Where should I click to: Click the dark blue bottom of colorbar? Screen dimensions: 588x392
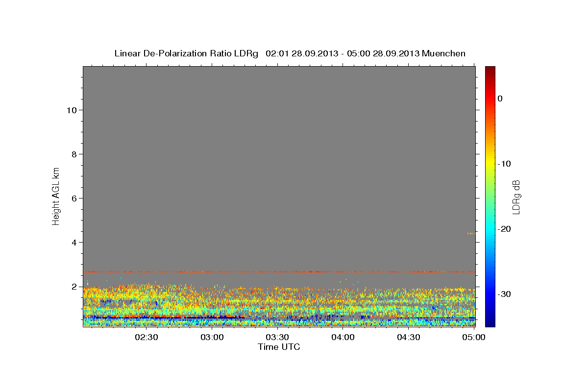pyautogui.click(x=490, y=322)
